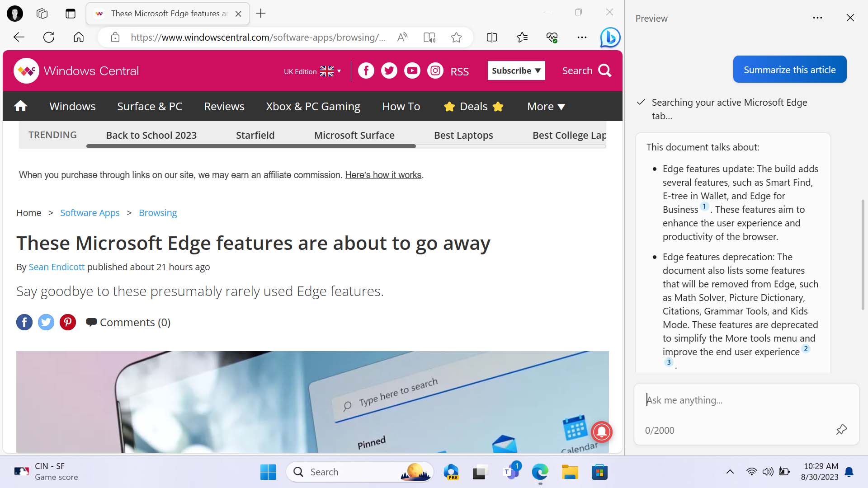The height and width of the screenshot is (488, 868).
Task: Click the Sean Endicott author link
Action: click(57, 266)
